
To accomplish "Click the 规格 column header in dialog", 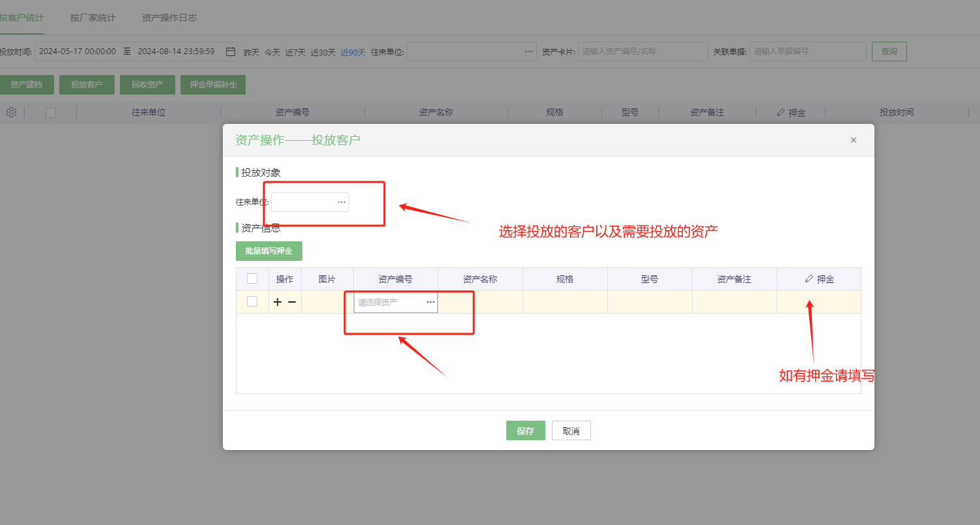I will pos(565,279).
